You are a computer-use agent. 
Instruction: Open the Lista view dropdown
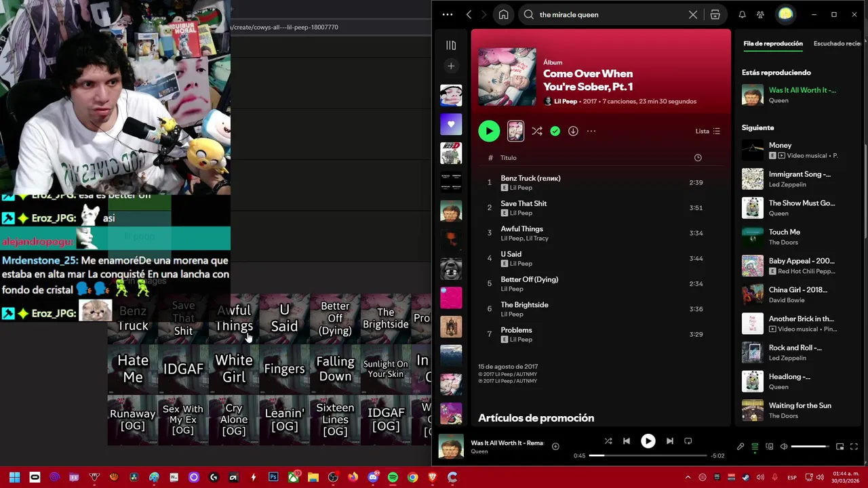tap(708, 131)
